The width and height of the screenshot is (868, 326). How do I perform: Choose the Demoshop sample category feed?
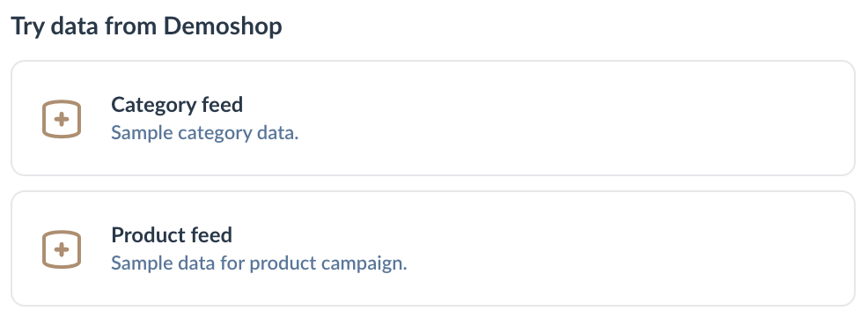(433, 118)
